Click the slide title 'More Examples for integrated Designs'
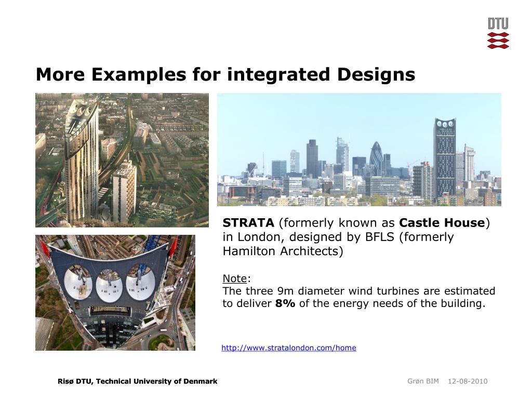The height and width of the screenshot is (399, 532). click(225, 74)
